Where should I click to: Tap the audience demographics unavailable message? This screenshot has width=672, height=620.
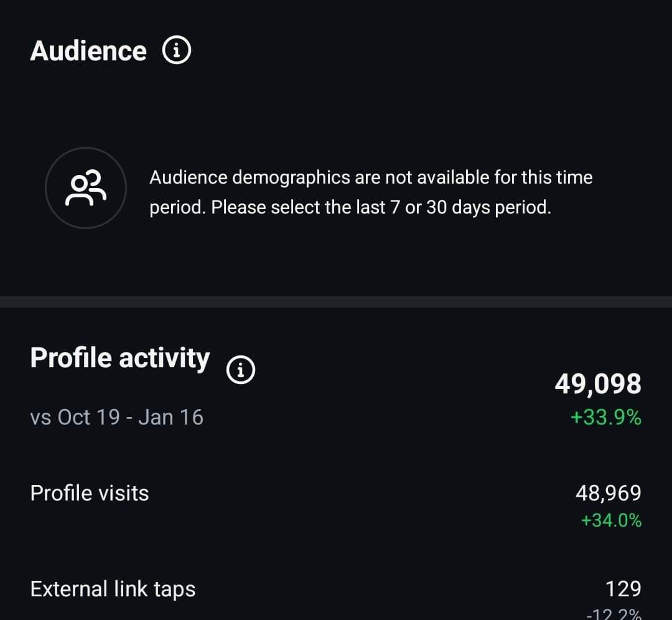pos(371,192)
